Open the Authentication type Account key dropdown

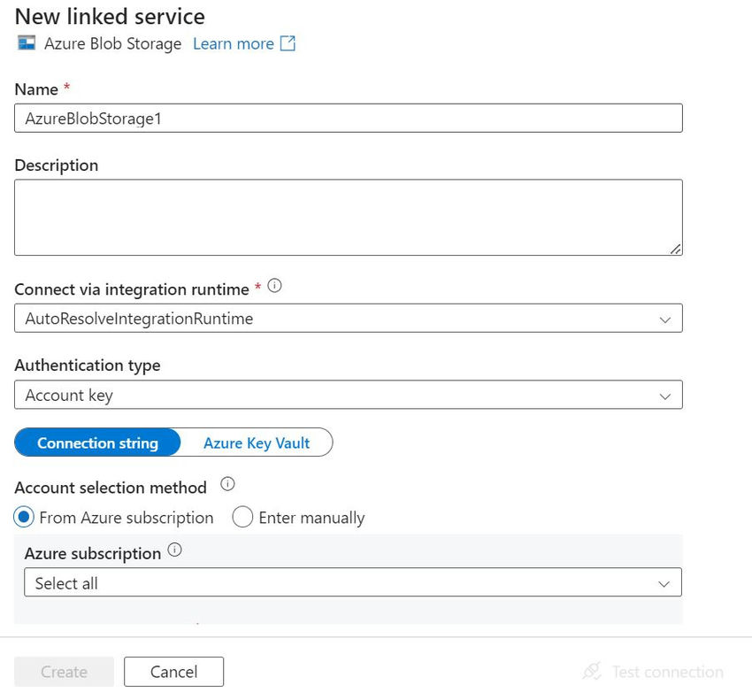pyautogui.click(x=349, y=395)
